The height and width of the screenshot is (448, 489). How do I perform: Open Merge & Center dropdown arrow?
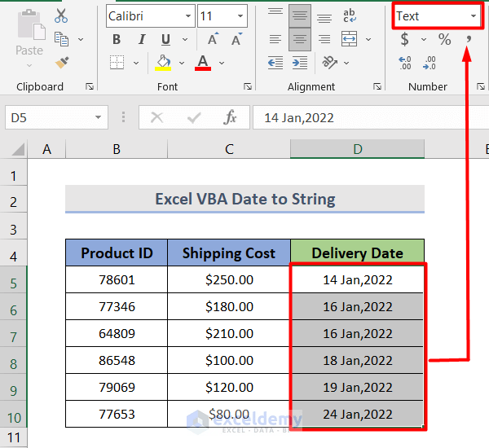[x=368, y=40]
